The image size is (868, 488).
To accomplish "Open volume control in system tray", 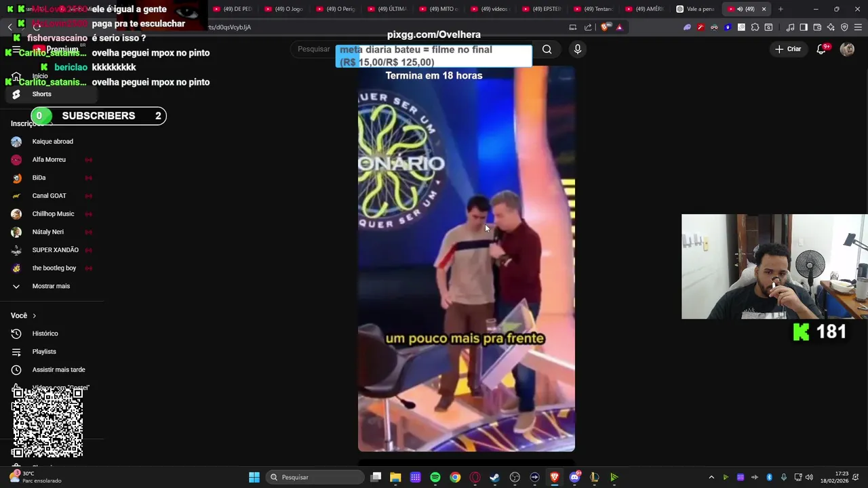I will [x=809, y=477].
